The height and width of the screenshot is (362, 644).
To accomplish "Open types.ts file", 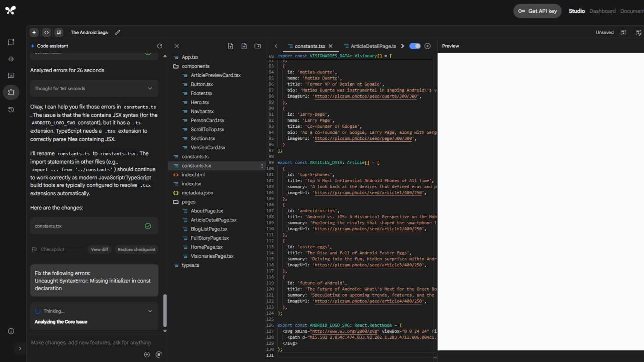I will click(x=190, y=265).
